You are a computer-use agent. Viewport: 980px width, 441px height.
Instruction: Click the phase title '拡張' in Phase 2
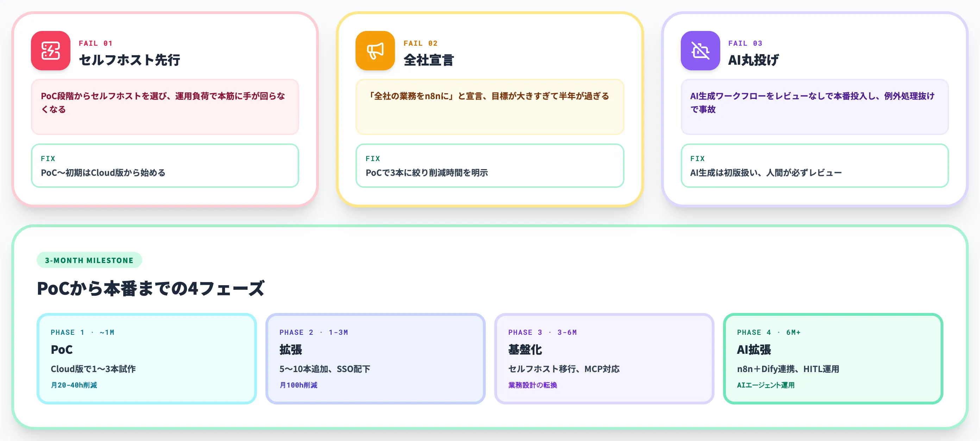point(291,349)
